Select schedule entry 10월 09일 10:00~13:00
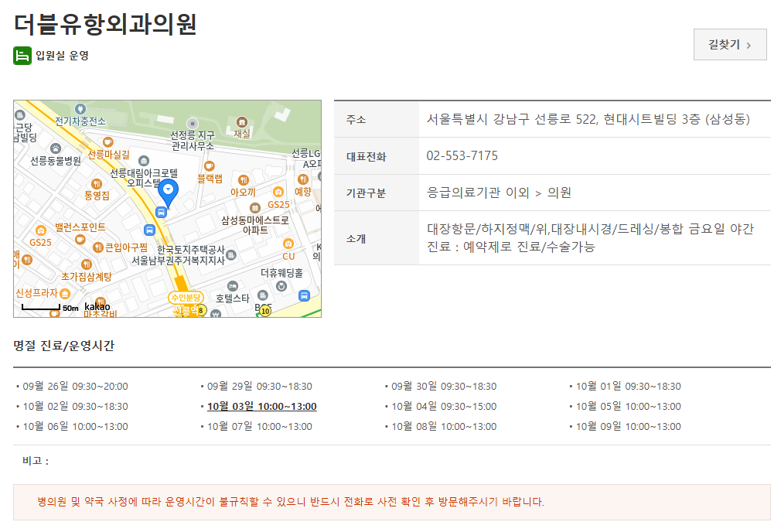The width and height of the screenshot is (781, 532). coord(628,426)
